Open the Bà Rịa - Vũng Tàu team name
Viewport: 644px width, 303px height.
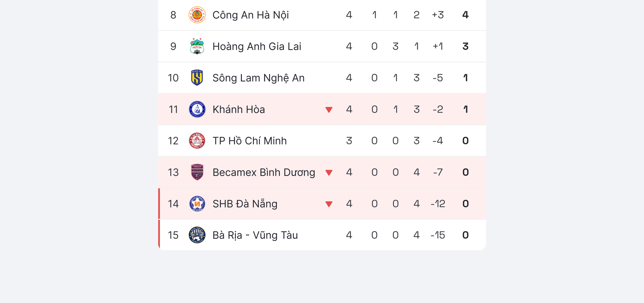[255, 235]
